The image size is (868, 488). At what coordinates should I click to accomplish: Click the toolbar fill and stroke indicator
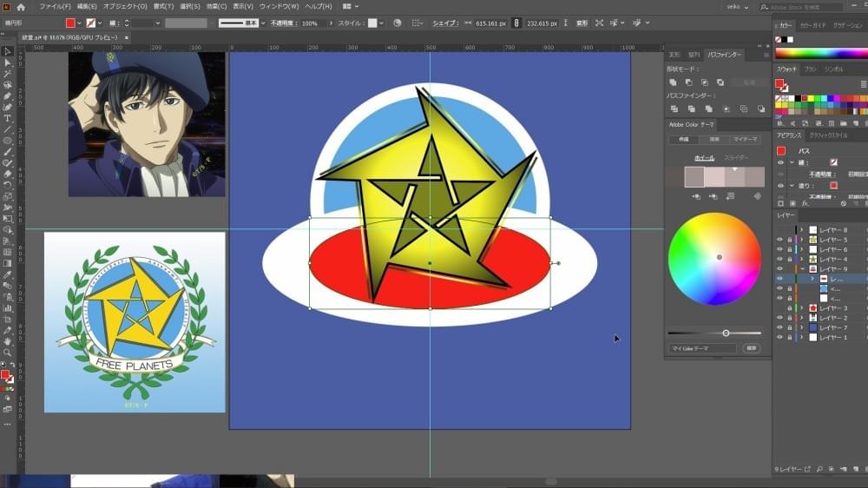pyautogui.click(x=7, y=377)
